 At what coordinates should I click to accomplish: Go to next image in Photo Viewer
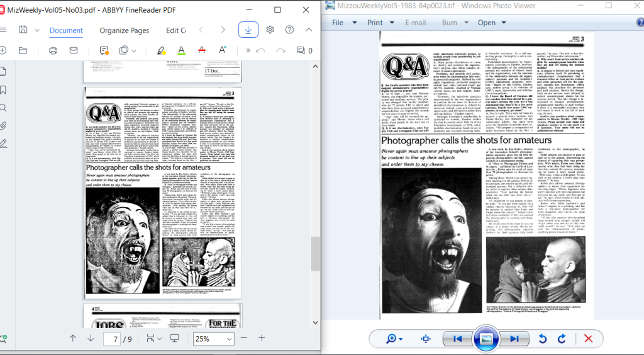click(514, 339)
